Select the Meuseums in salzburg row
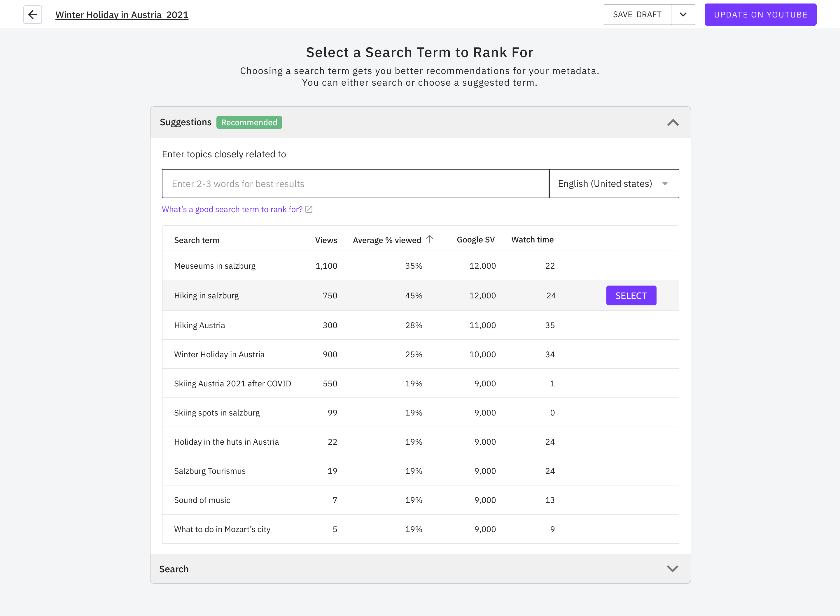The image size is (840, 616). tap(215, 265)
